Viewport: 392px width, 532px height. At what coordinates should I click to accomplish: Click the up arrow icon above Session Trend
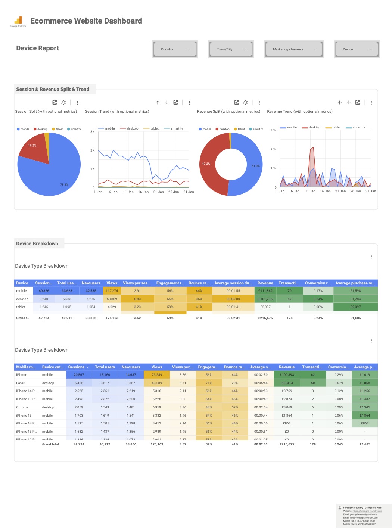click(x=158, y=102)
